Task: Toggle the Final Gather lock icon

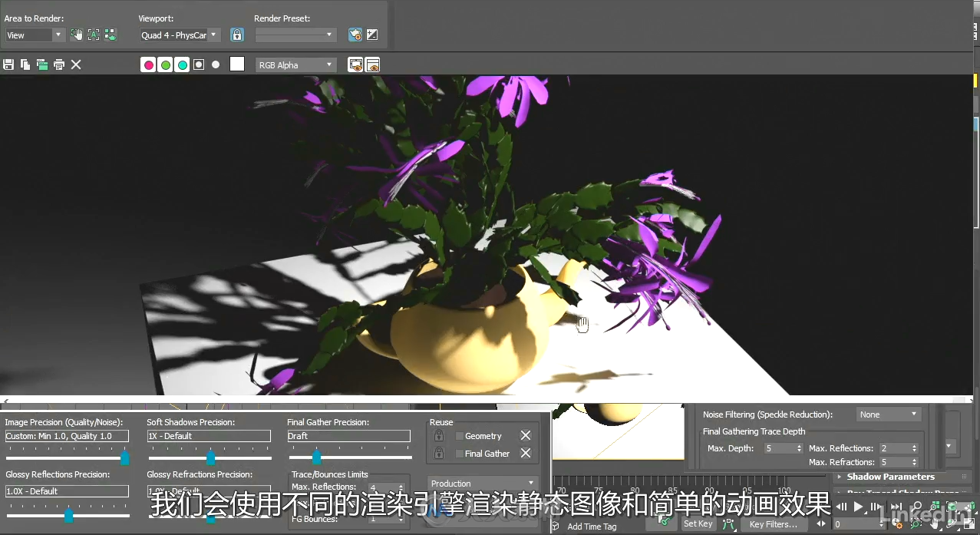Action: tap(439, 453)
